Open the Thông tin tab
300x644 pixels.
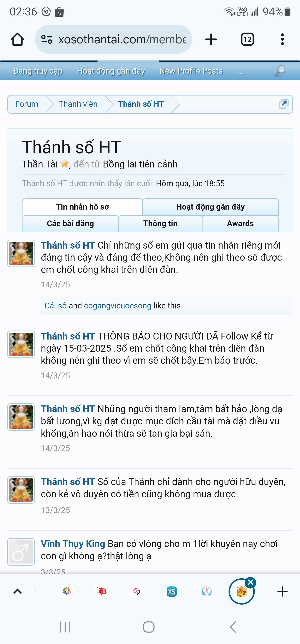click(160, 223)
